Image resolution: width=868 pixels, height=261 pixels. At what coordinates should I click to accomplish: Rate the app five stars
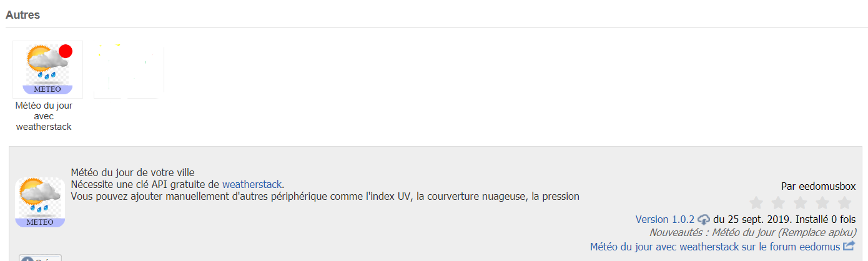coord(844,203)
